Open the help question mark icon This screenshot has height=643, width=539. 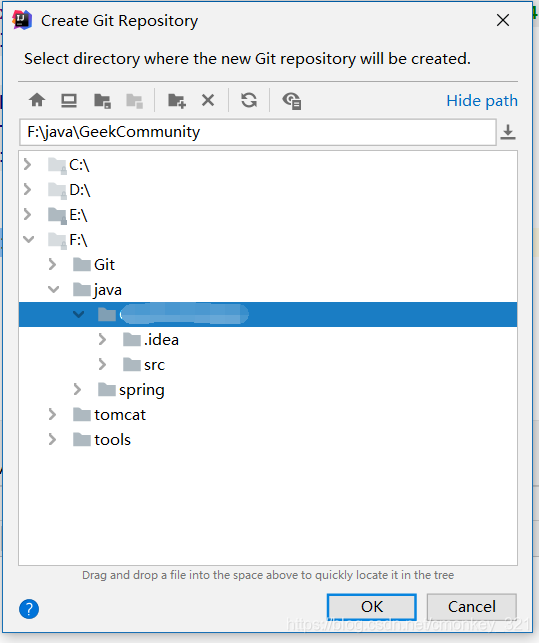pyautogui.click(x=29, y=609)
